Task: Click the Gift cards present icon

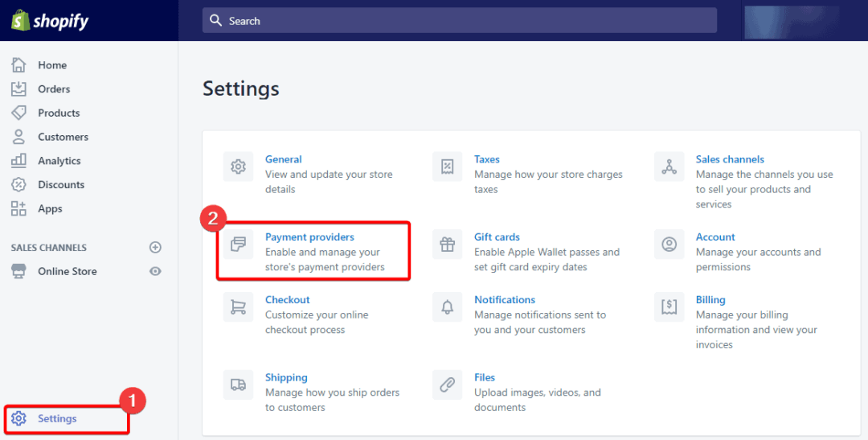Action: coord(447,245)
